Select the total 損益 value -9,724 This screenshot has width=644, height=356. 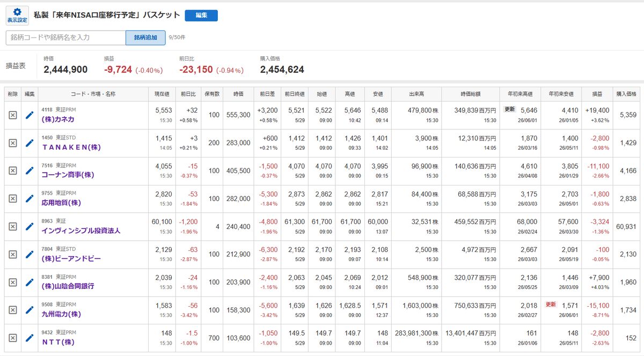118,70
